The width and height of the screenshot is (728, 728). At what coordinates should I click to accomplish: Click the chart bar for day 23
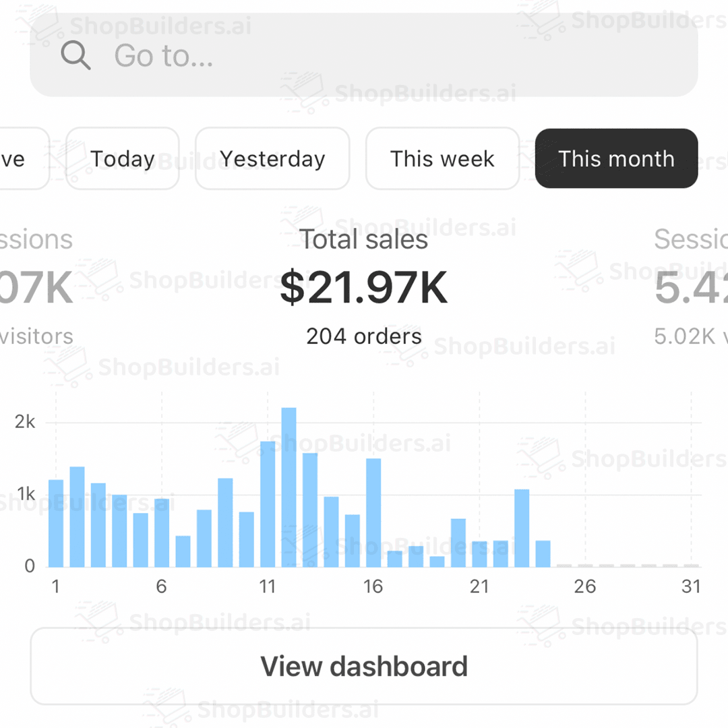(x=522, y=528)
